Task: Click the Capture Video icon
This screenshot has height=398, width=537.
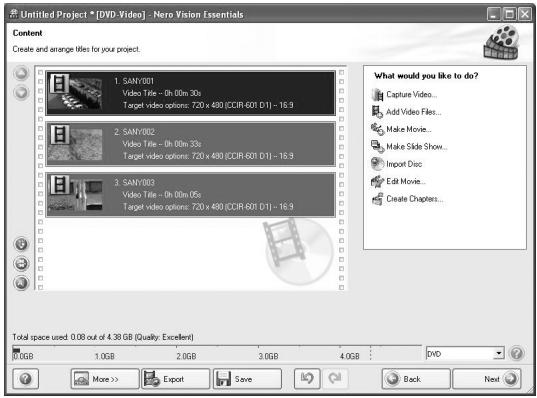Action: coord(377,95)
